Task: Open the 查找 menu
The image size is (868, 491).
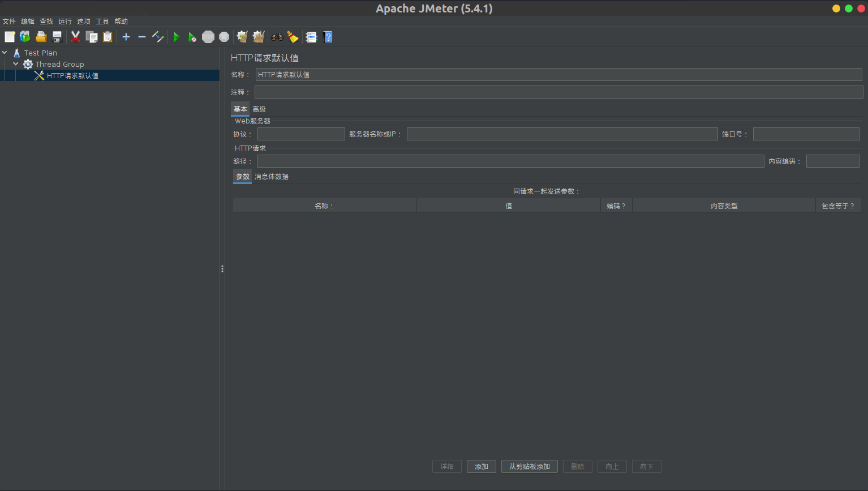Action: point(46,22)
